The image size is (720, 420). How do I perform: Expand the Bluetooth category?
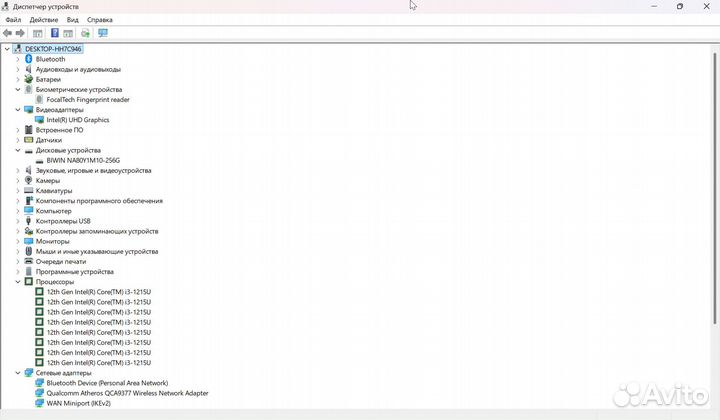(17, 59)
